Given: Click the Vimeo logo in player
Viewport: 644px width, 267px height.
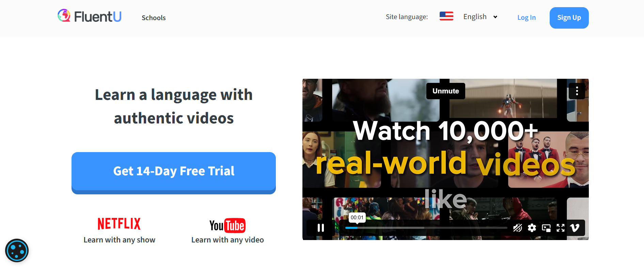Looking at the screenshot, I should [575, 228].
